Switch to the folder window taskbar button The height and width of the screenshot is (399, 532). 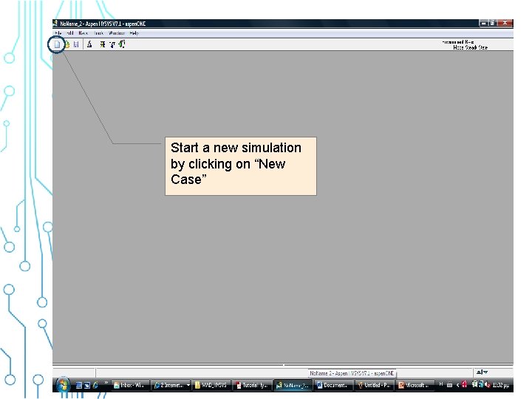coord(211,386)
